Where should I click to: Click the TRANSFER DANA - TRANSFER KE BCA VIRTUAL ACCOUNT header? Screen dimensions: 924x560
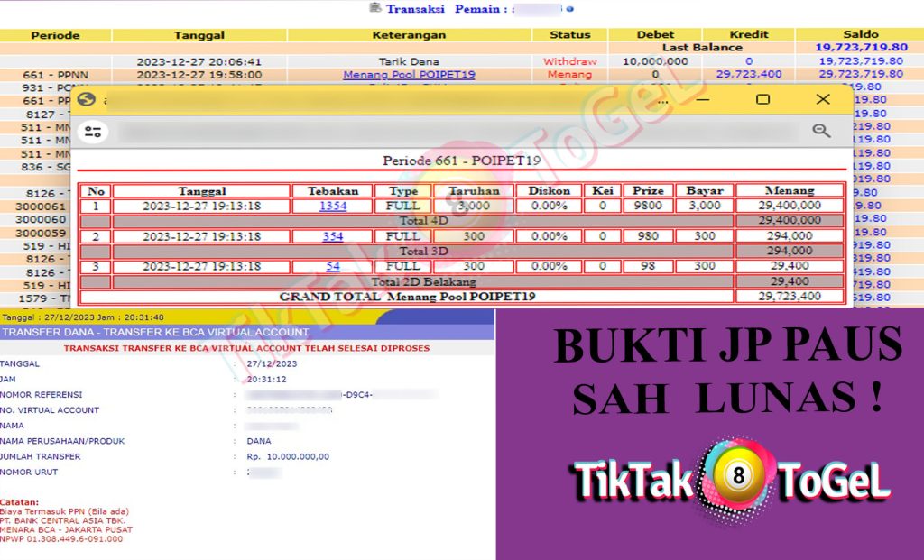155,332
